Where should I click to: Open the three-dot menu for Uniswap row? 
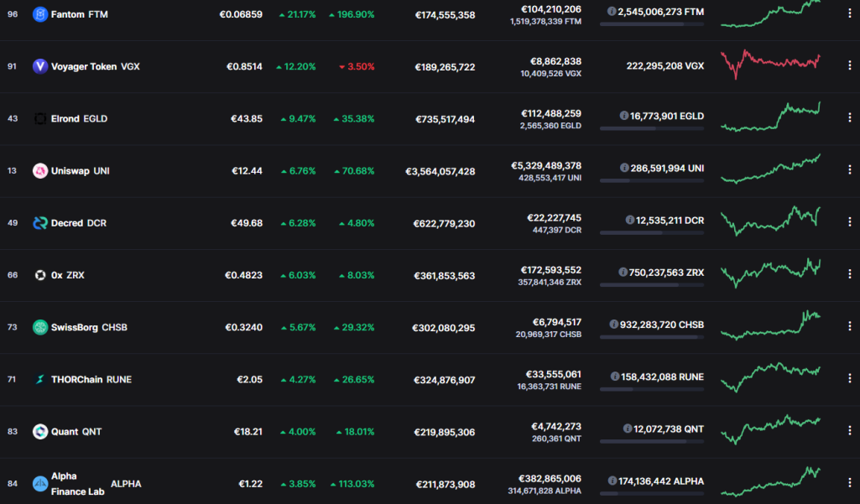pyautogui.click(x=850, y=170)
